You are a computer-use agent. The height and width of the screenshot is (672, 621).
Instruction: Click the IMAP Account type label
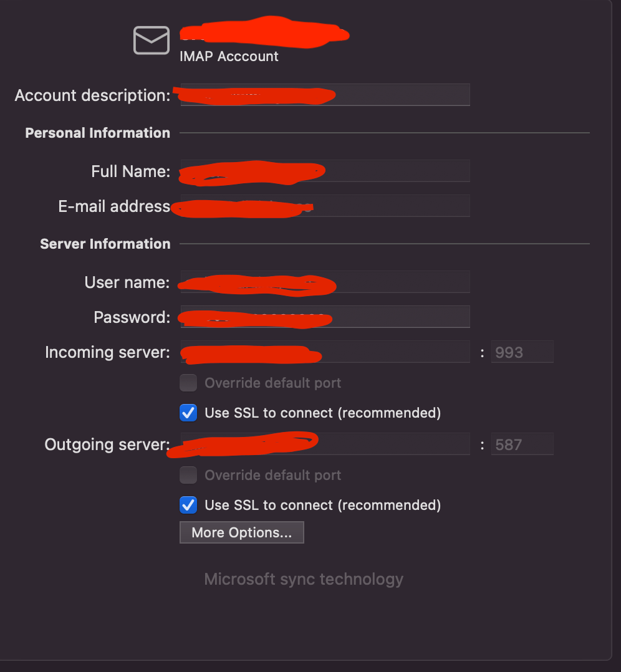click(229, 56)
